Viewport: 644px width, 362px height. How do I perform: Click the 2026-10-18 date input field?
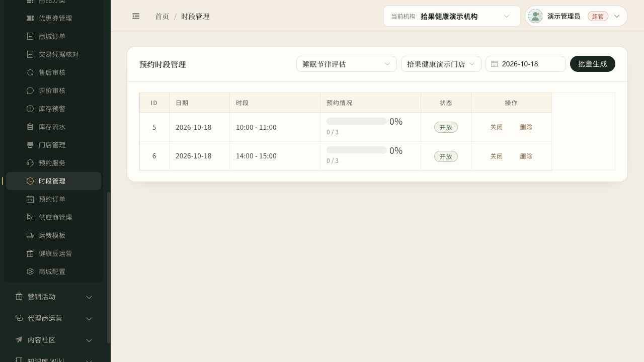(526, 64)
